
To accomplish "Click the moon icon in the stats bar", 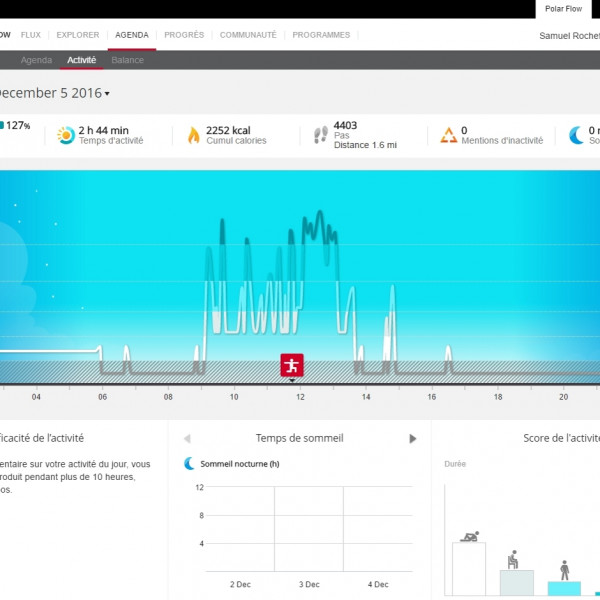I will click(576, 135).
